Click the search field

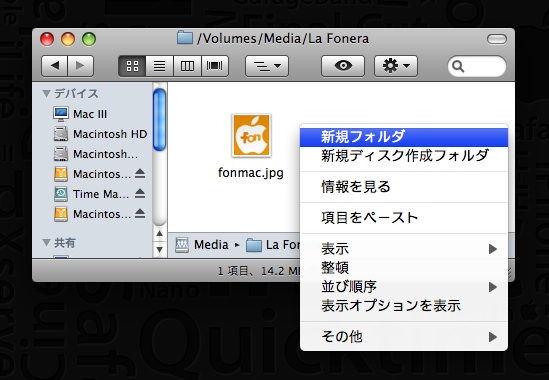477,66
